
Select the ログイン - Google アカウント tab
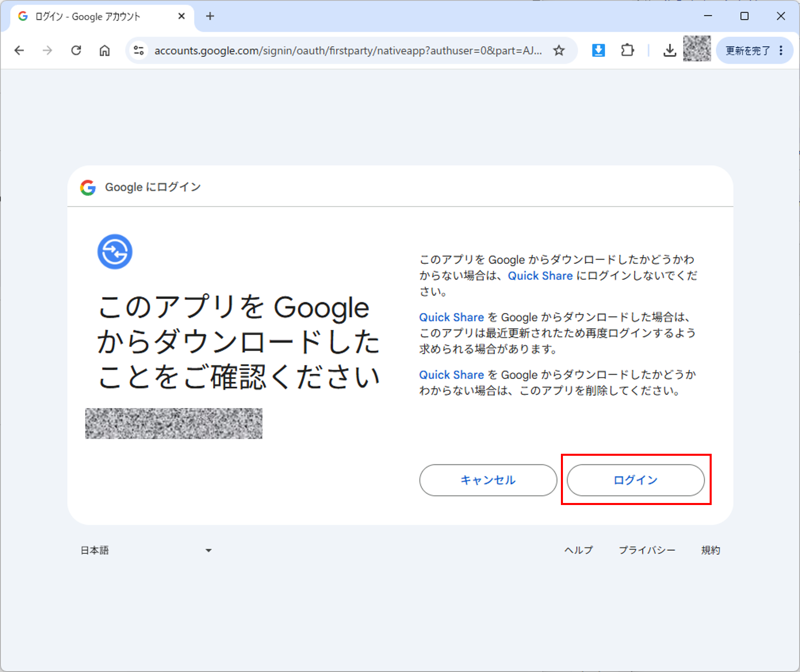[x=102, y=17]
